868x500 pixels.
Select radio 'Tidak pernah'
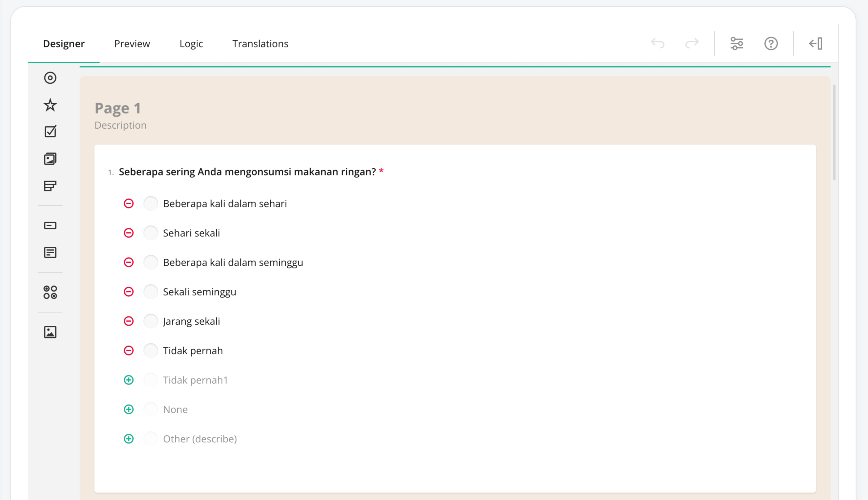tap(151, 350)
